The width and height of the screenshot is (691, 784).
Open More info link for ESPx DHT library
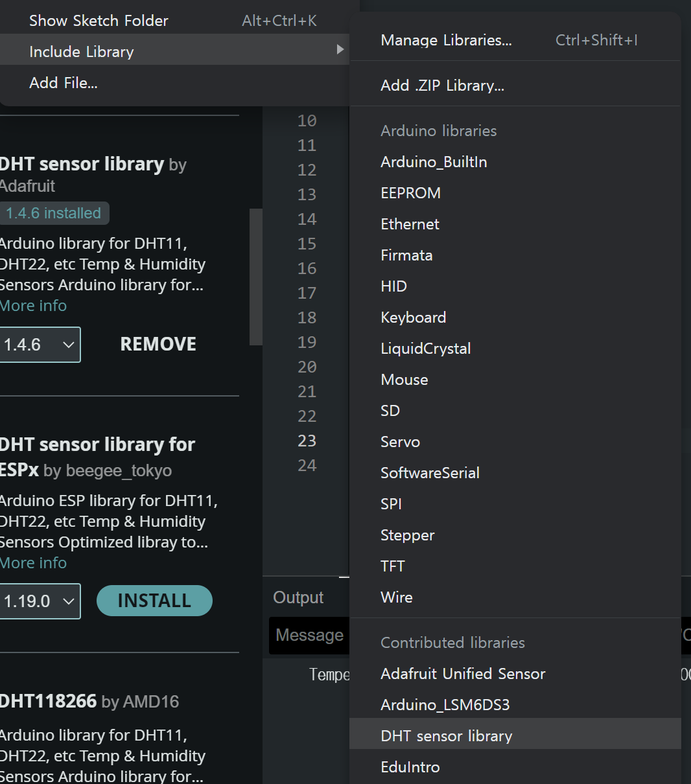tap(33, 563)
